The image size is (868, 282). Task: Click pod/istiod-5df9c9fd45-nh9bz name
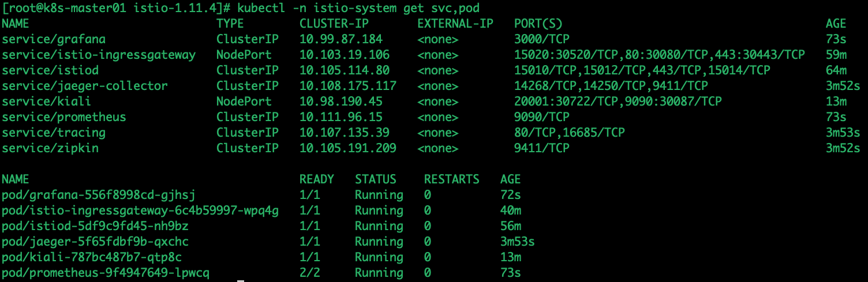pos(95,226)
